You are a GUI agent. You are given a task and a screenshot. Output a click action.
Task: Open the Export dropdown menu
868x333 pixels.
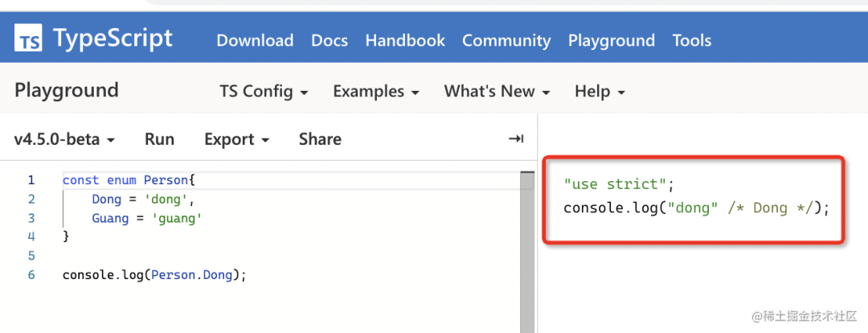coord(236,139)
